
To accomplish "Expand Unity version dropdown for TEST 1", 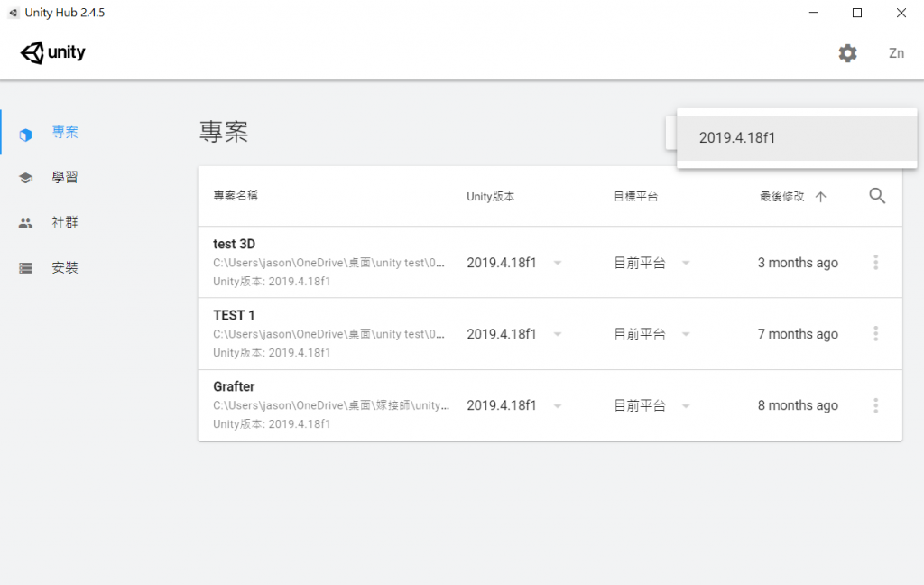I will pyautogui.click(x=558, y=334).
